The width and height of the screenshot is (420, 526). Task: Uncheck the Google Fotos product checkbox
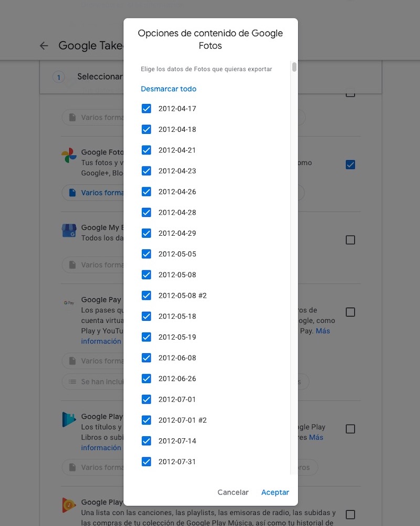(350, 164)
